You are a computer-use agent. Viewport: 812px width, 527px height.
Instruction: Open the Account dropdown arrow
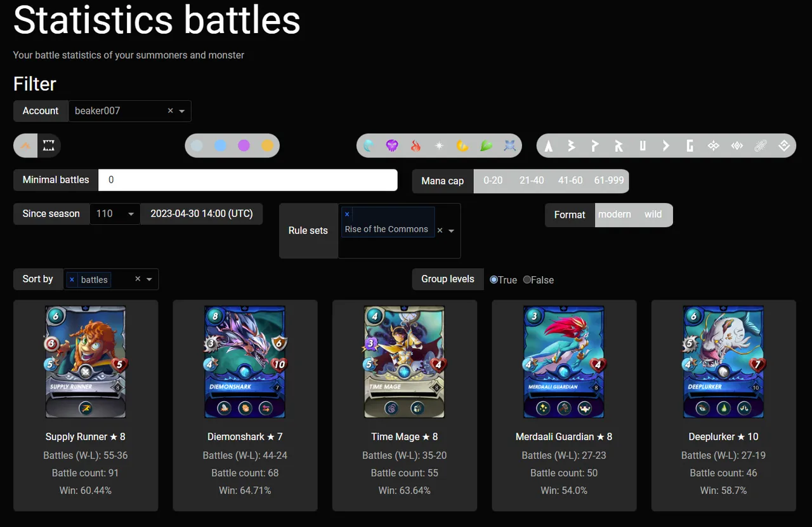182,111
